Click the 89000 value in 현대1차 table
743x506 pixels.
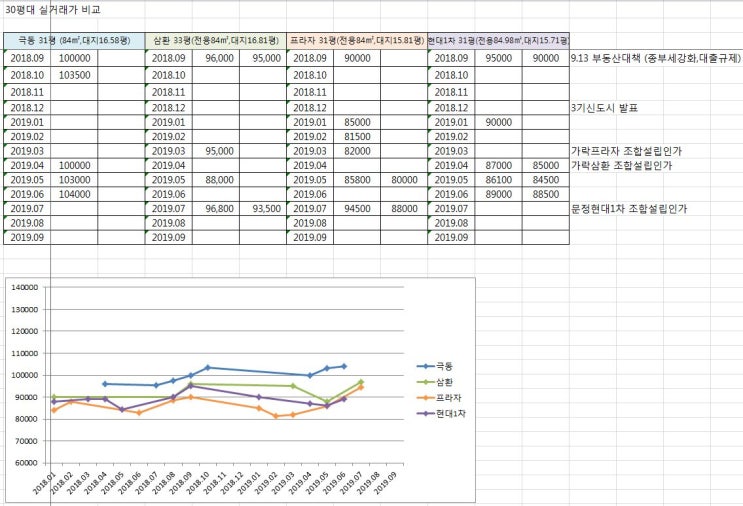[498, 194]
